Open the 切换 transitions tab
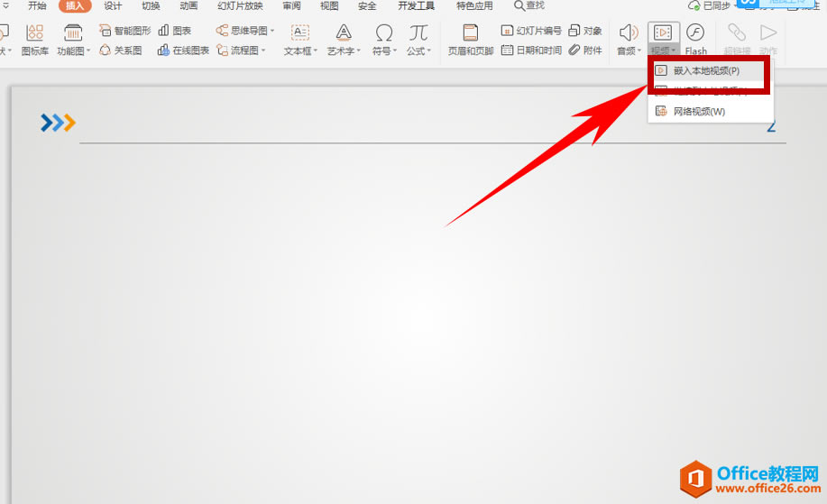827x504 pixels. point(151,5)
